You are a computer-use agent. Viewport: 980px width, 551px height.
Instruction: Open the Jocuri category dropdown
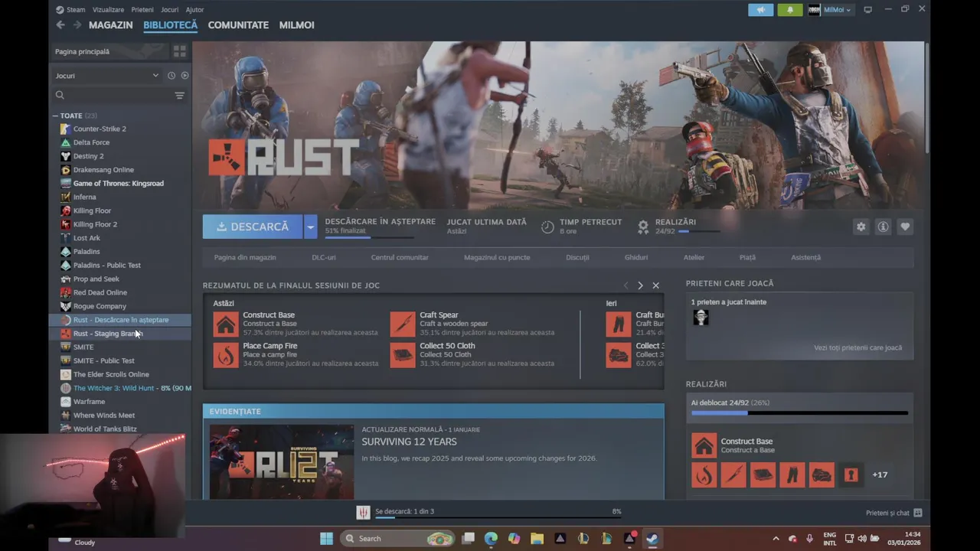click(x=106, y=76)
